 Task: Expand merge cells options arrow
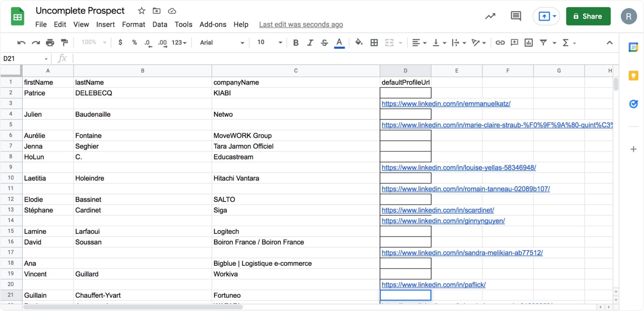click(x=400, y=43)
